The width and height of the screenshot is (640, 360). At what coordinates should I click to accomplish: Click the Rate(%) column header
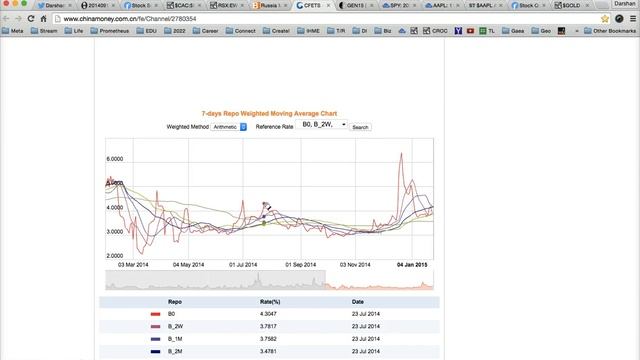pyautogui.click(x=270, y=302)
